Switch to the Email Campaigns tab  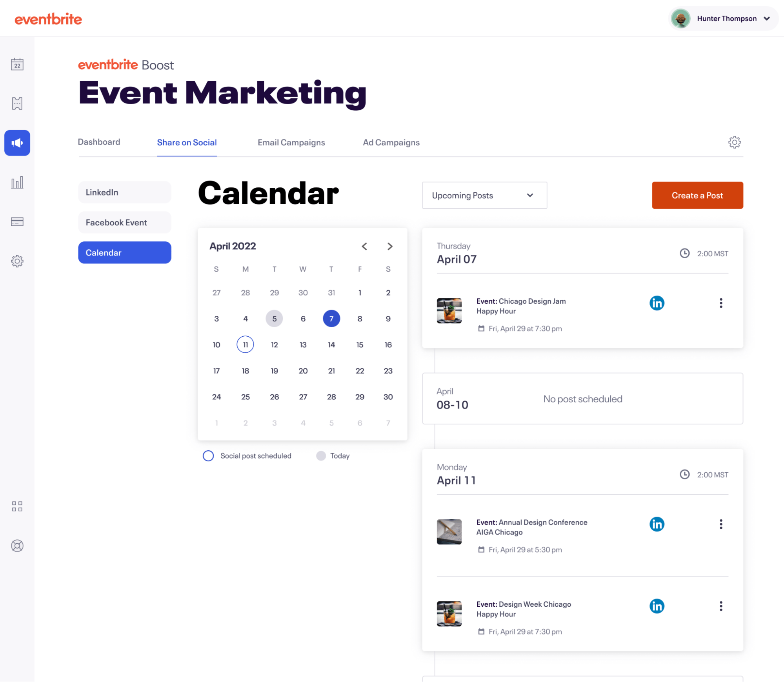[x=291, y=141]
